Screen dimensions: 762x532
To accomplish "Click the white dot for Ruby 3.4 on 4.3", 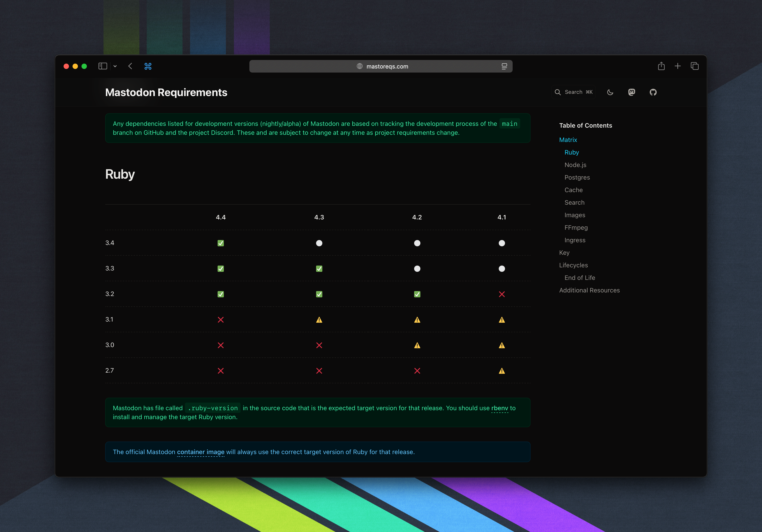I will coord(319,243).
